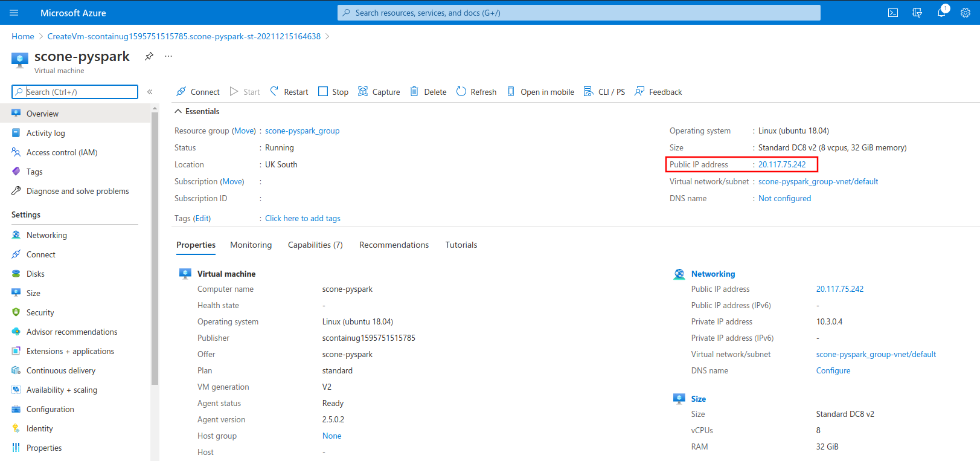Click Configure for DNS name
This screenshot has width=980, height=461.
coord(833,370)
